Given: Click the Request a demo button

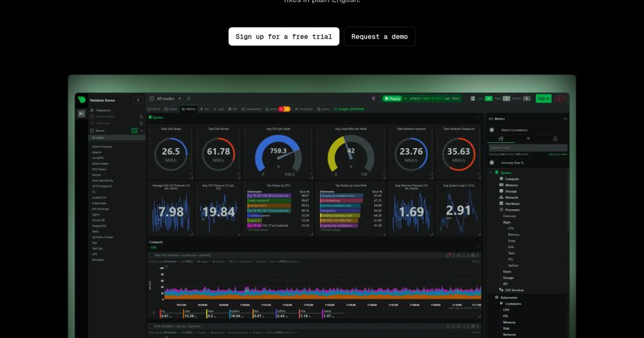Looking at the screenshot, I should (379, 37).
